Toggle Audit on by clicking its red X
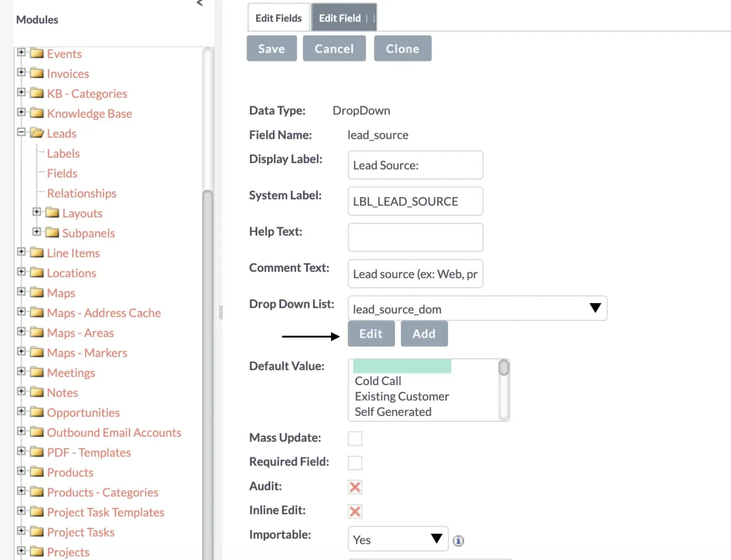Image resolution: width=731 pixels, height=560 pixels. pyautogui.click(x=354, y=487)
